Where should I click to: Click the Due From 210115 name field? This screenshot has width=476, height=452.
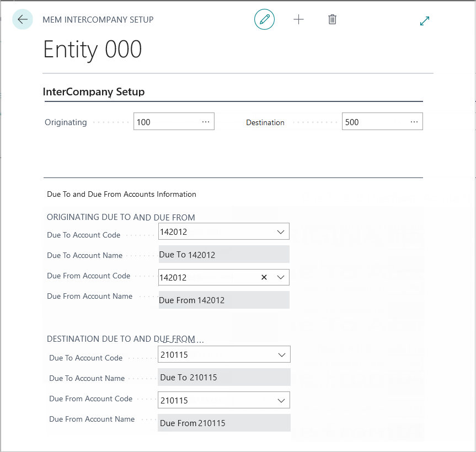point(223,423)
